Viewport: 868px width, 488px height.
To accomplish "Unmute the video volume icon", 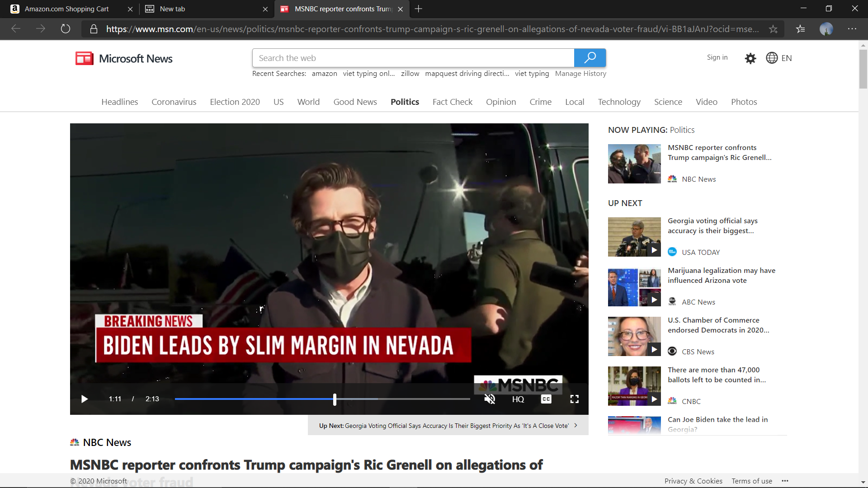I will click(x=490, y=399).
